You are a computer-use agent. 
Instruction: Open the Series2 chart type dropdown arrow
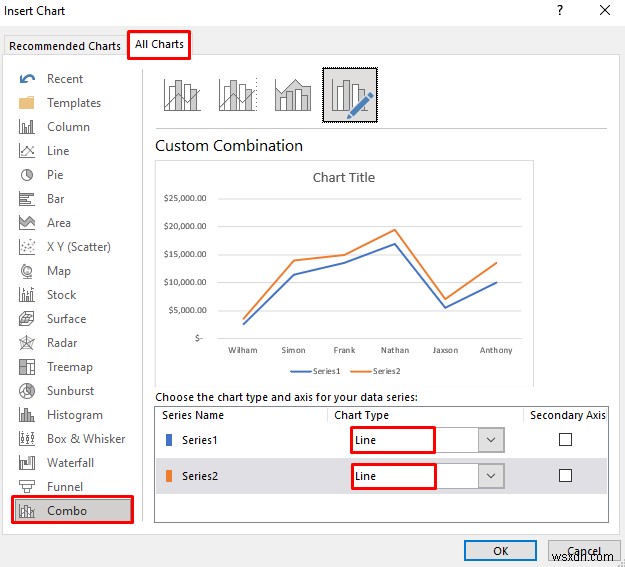click(491, 476)
